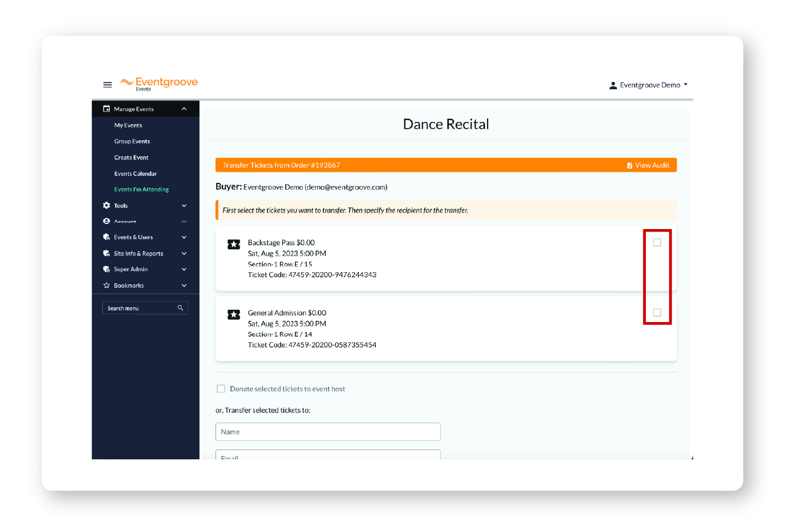This screenshot has height=532, width=785.
Task: Click the Bookmarks menu label
Action: (x=129, y=285)
